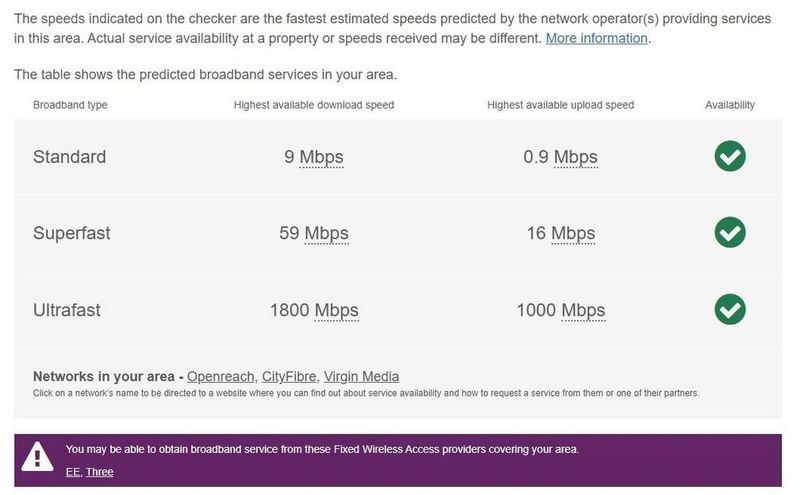Select the EE wireless provider link
This screenshot has height=495, width=800.
pos(73,471)
